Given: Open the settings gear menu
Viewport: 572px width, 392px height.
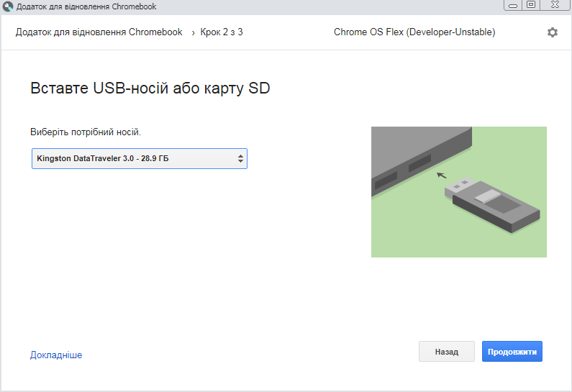Looking at the screenshot, I should click(x=552, y=32).
